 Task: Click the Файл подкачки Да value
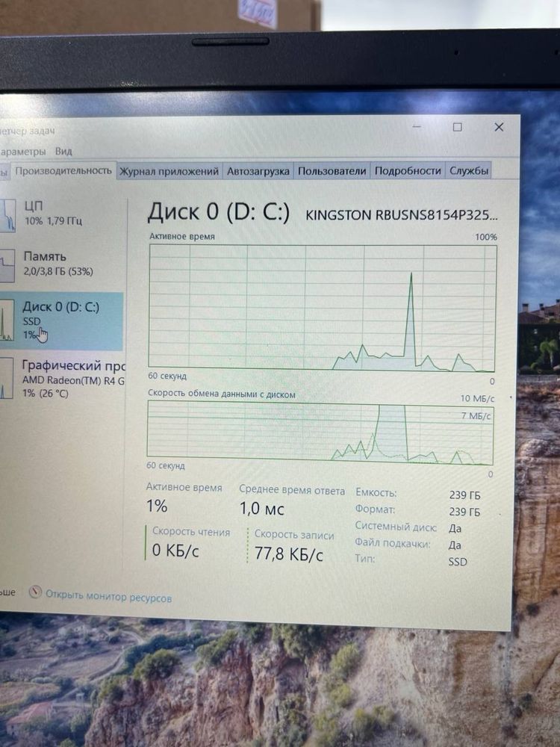coord(455,545)
